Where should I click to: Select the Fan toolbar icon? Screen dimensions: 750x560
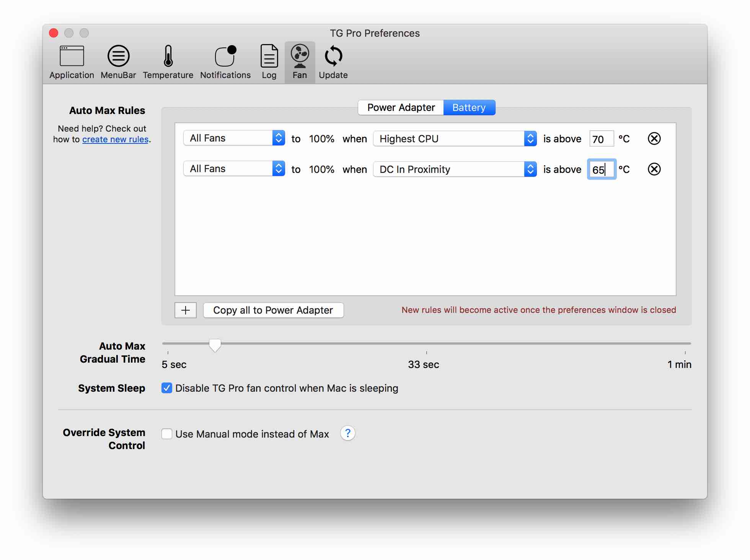pyautogui.click(x=300, y=62)
